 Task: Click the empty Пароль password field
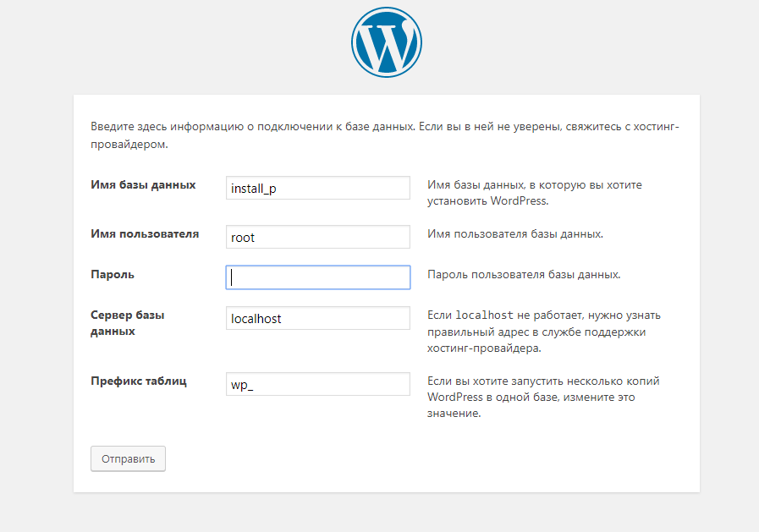(x=318, y=277)
